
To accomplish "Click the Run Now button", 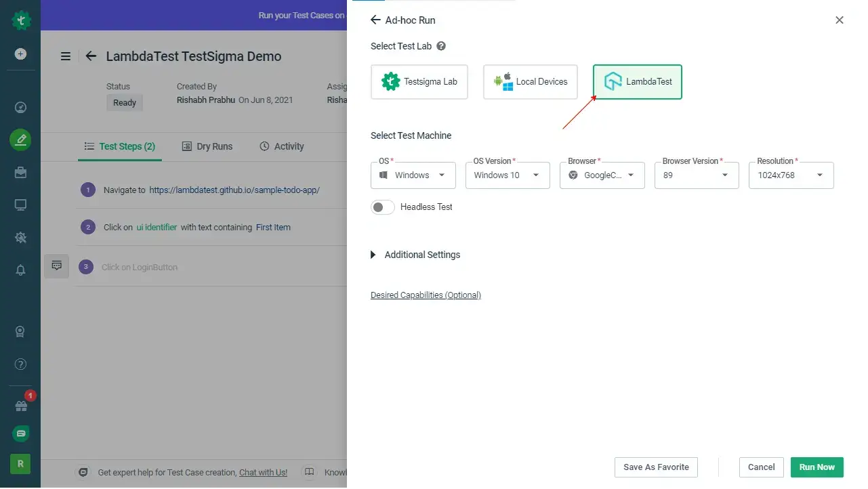I will pyautogui.click(x=816, y=467).
